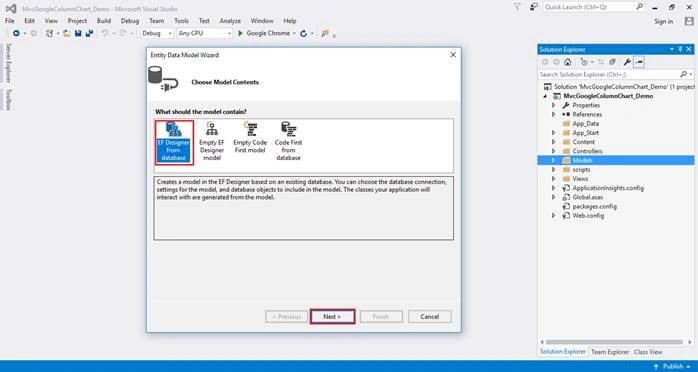Toggle the Preview Selected Items icon
The height and width of the screenshot is (372, 698).
[x=638, y=62]
